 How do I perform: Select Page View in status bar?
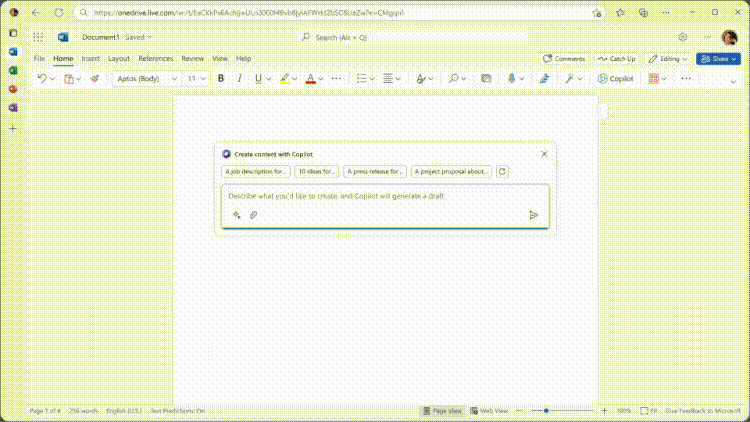click(x=442, y=411)
